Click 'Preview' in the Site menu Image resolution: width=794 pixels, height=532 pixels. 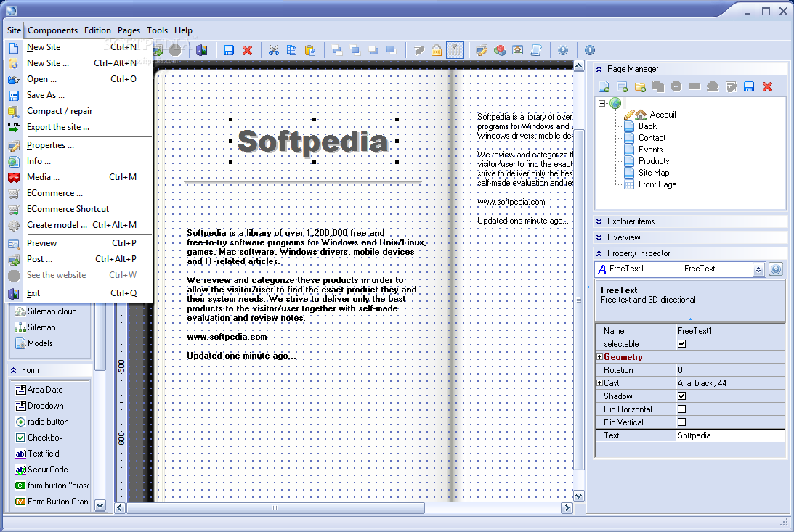pos(79,243)
